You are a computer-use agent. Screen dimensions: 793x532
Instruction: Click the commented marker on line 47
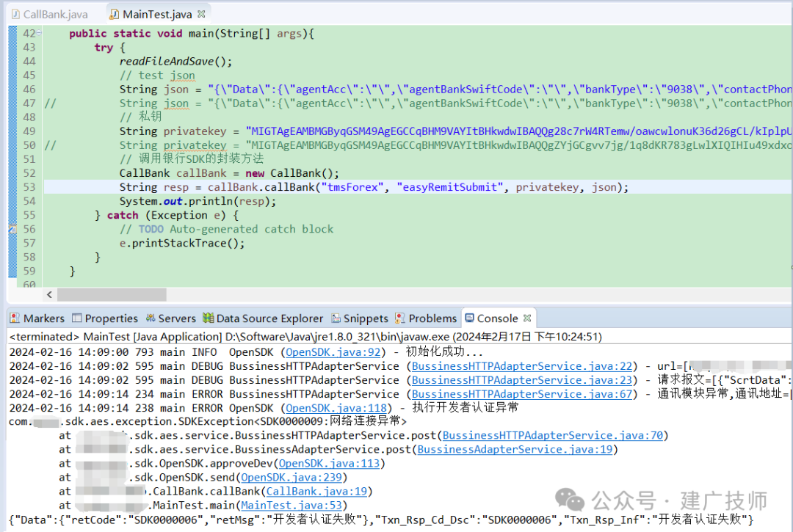50,103
